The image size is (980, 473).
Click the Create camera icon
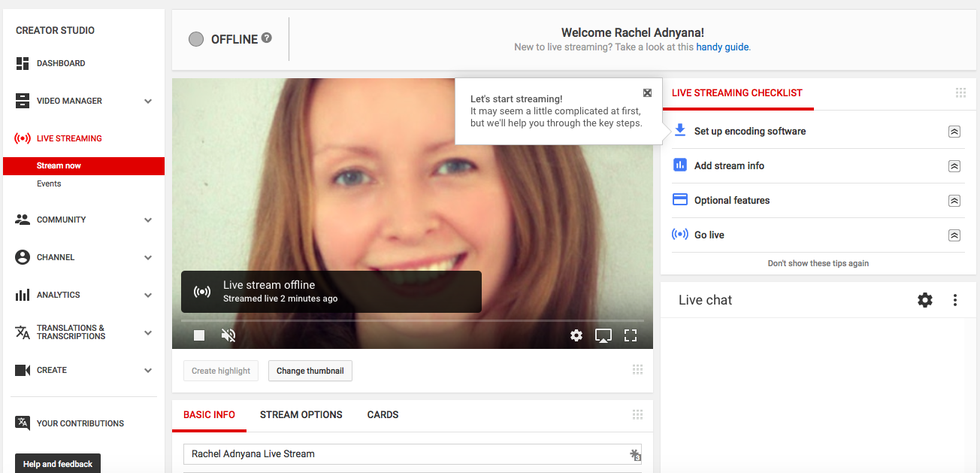click(23, 370)
